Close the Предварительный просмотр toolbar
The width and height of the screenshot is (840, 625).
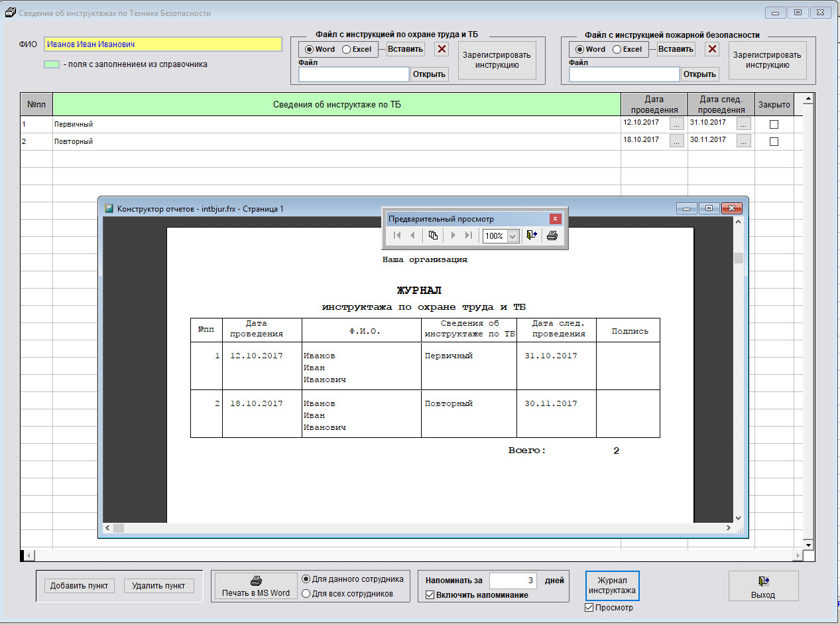pos(556,219)
